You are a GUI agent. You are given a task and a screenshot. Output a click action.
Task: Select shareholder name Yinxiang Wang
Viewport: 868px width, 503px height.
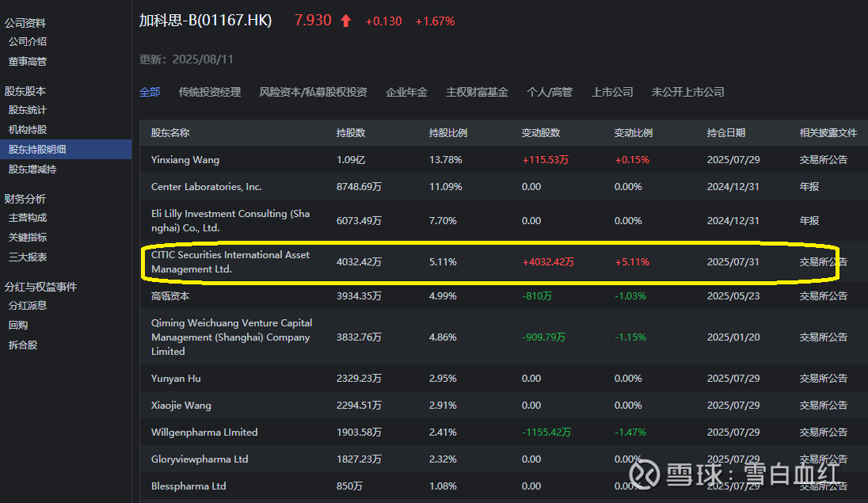pos(185,159)
